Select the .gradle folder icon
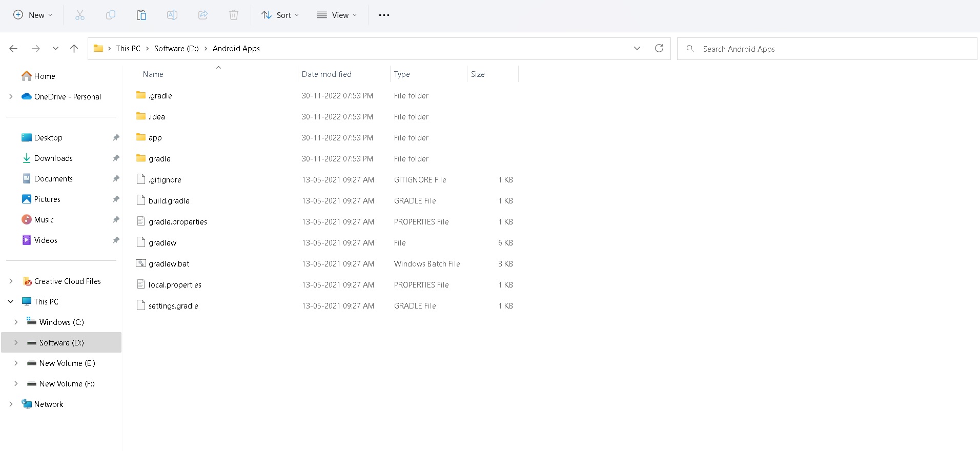This screenshot has height=451, width=980. click(141, 95)
